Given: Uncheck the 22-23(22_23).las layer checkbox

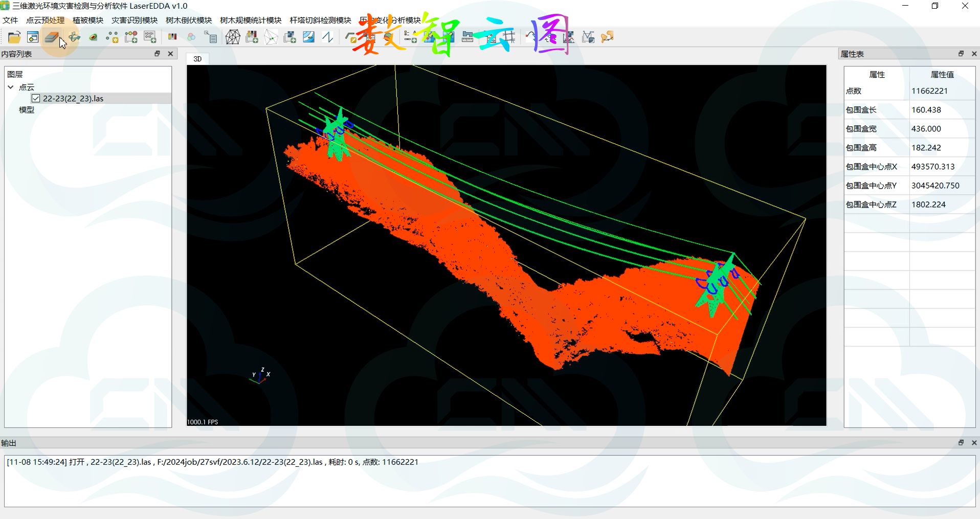Looking at the screenshot, I should 36,98.
